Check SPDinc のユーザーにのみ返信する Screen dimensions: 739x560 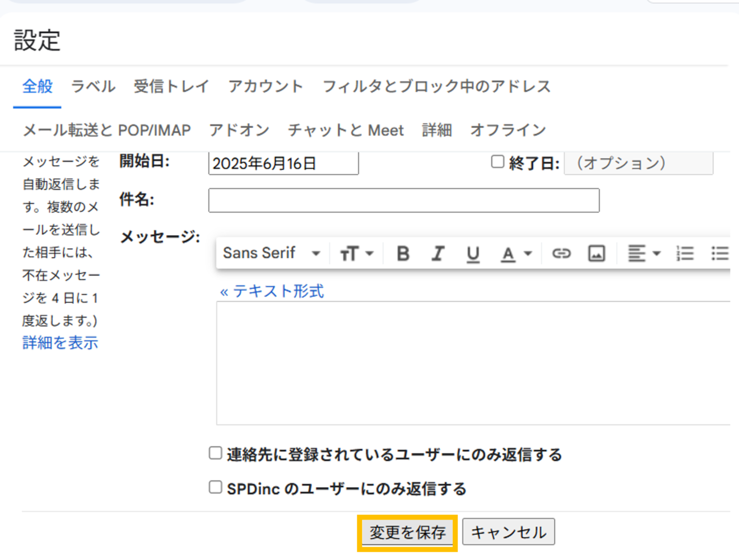(216, 487)
